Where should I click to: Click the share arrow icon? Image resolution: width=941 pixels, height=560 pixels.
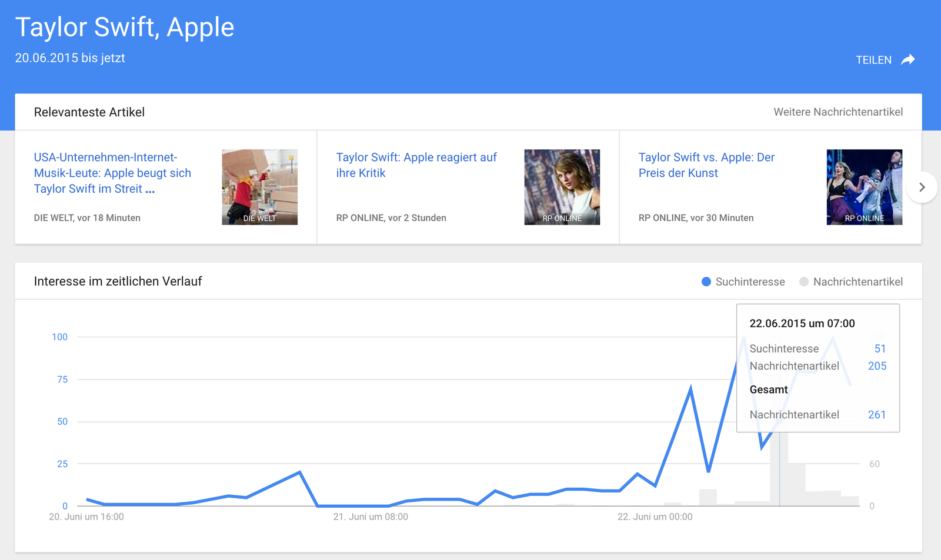pyautogui.click(x=908, y=59)
